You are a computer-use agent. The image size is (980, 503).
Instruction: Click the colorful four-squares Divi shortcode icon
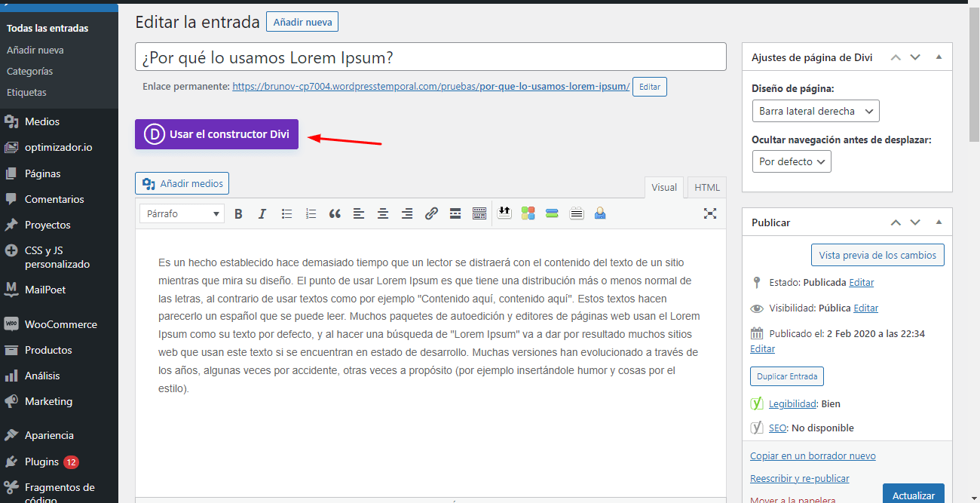click(x=528, y=213)
